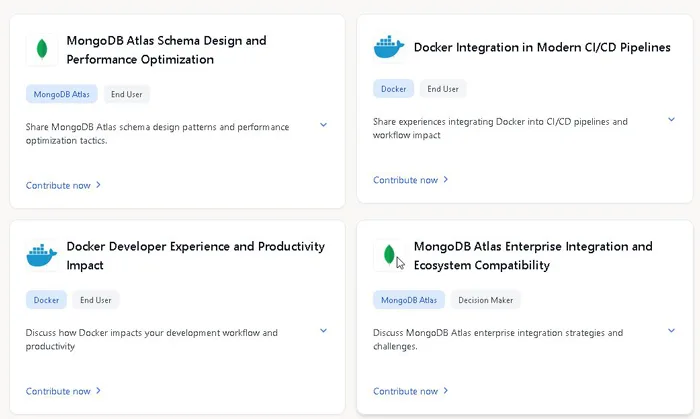This screenshot has width=700, height=419.
Task: Click Contribute now on Schema Design card
Action: pyautogui.click(x=63, y=185)
